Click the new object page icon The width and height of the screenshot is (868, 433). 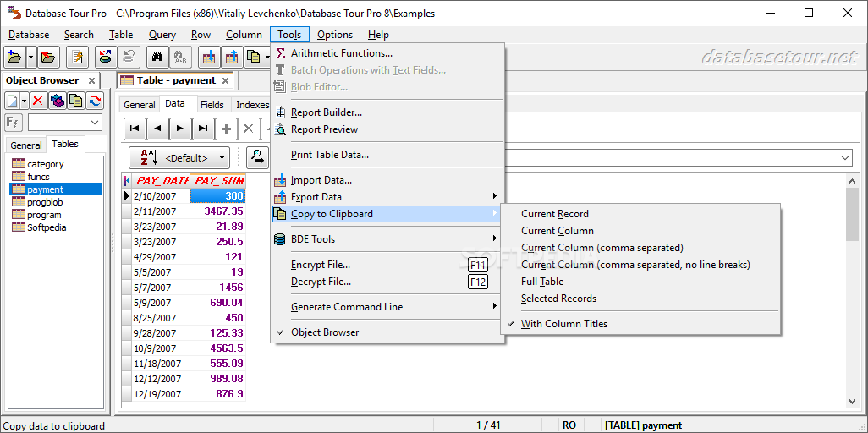12,101
